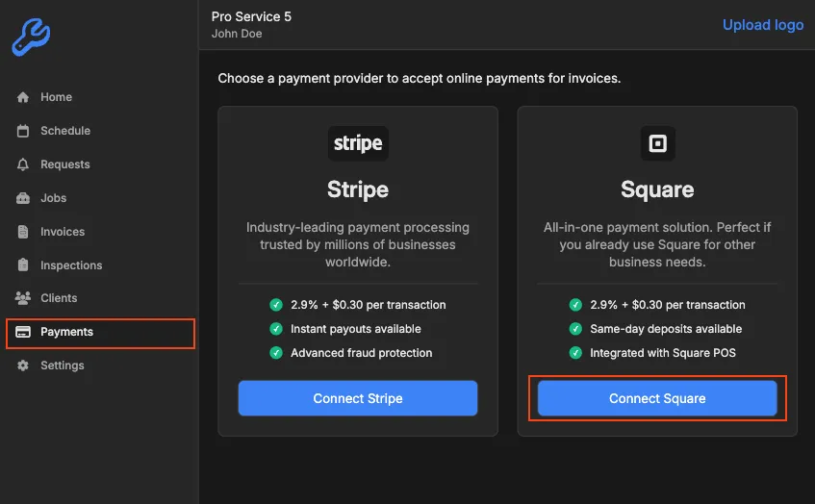Click 'Instant payouts available' text
Viewport: 815px width, 504px height.
356,329
